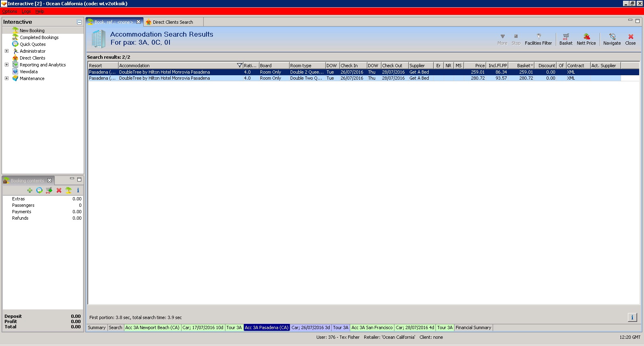Switch to the Financial Summary tab
Image resolution: width=644 pixels, height=346 pixels.
coord(473,327)
